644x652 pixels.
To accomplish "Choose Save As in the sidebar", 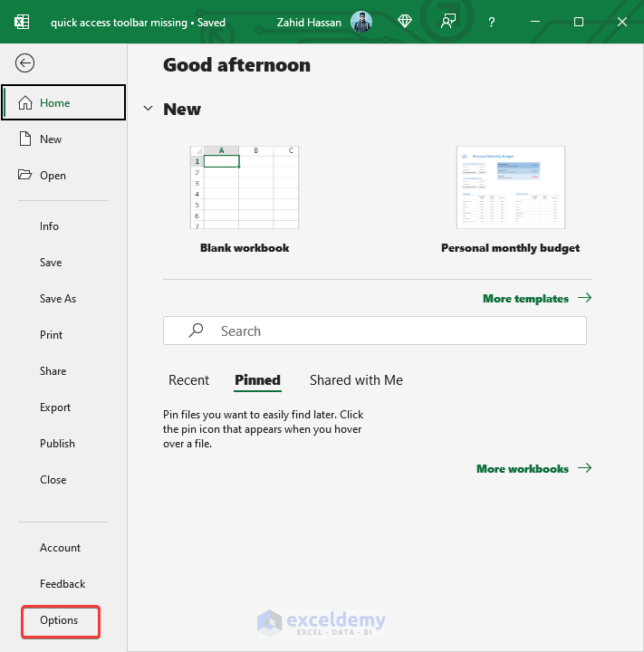I will pos(58,299).
